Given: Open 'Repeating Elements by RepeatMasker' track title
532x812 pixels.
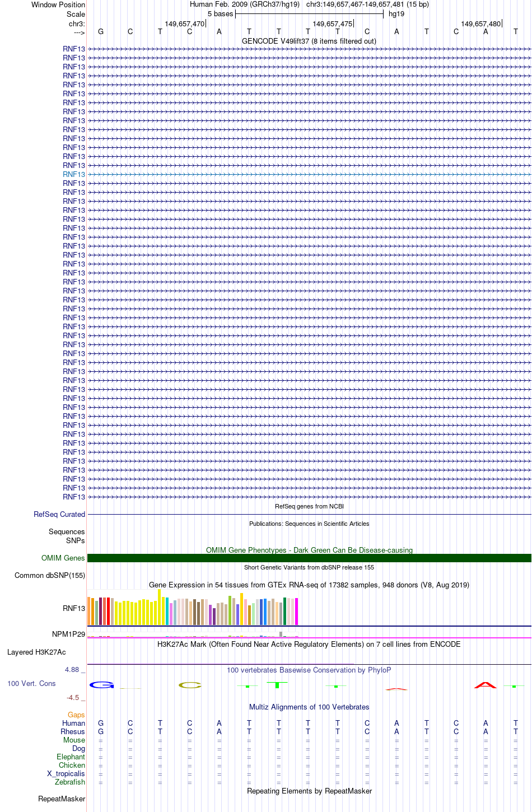Looking at the screenshot, I should click(309, 791).
